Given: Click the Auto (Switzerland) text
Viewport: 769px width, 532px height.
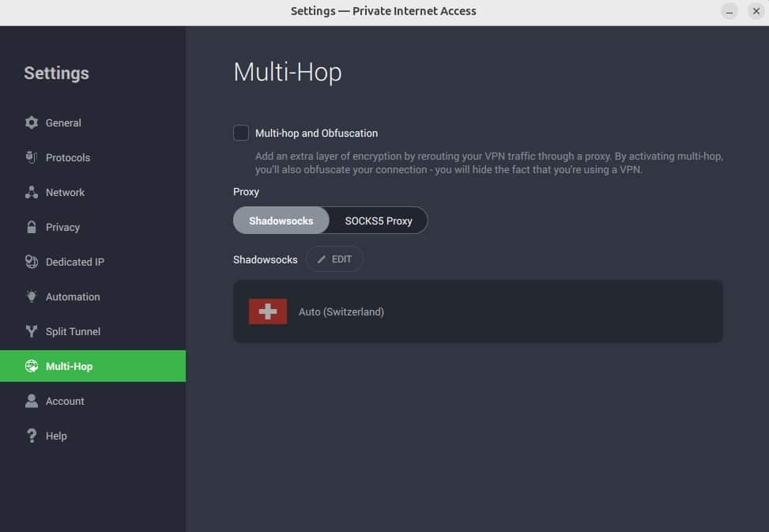Looking at the screenshot, I should tap(341, 311).
